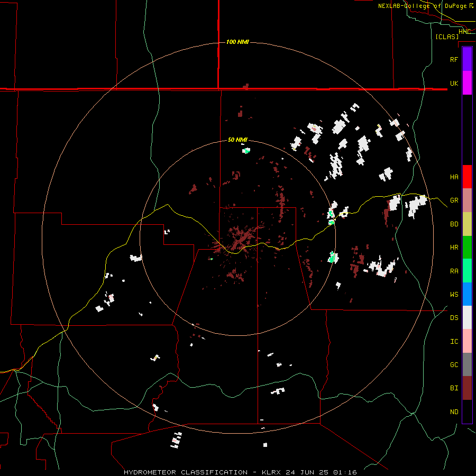Screen dimensions: 476x476
Task: Select the pink IC legend swatch
Action: click(467, 341)
